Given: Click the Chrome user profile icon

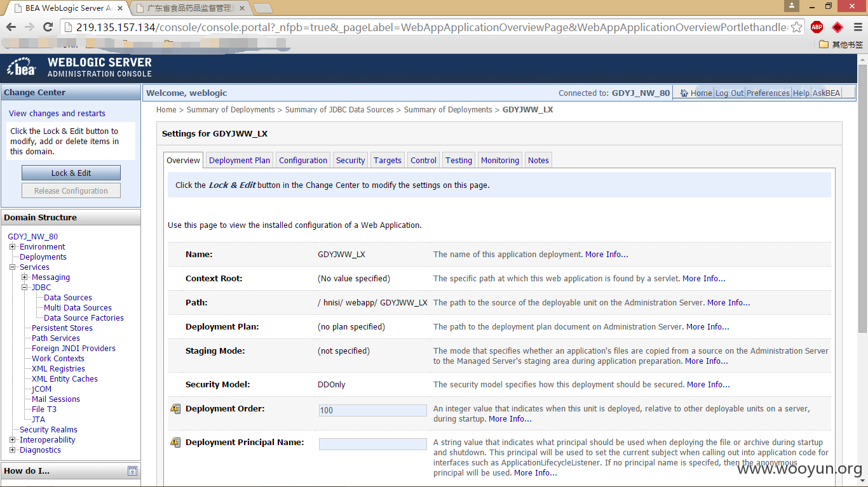Looking at the screenshot, I should click(x=792, y=6).
